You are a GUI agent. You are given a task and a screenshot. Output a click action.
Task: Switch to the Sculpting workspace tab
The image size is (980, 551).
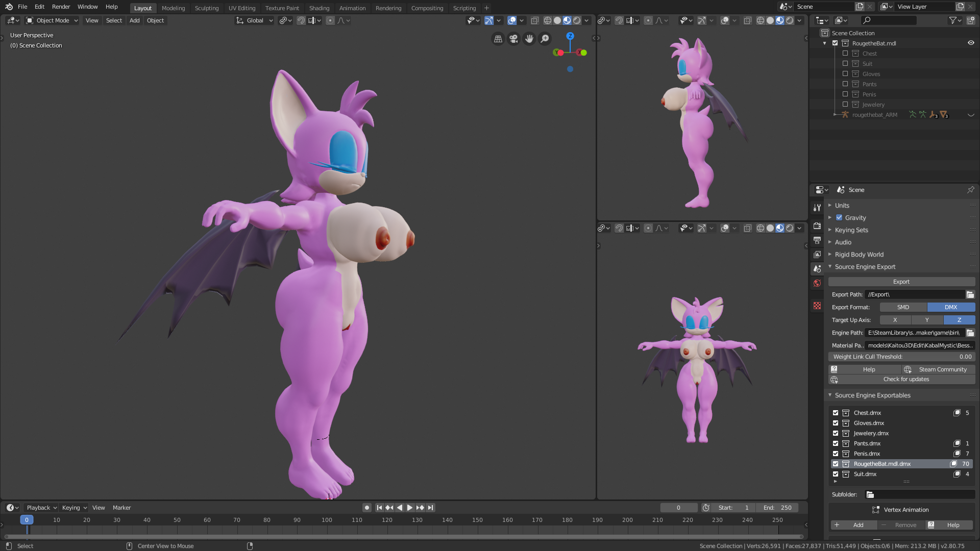point(206,8)
